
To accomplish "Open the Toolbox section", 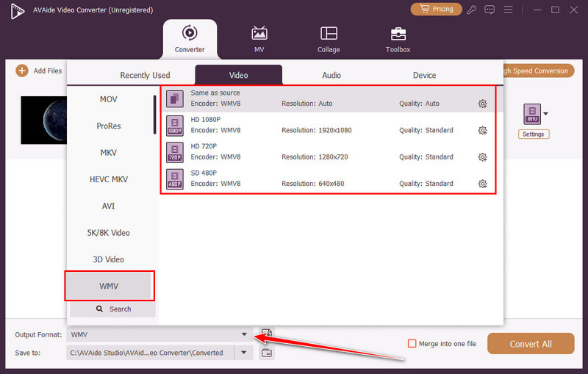I will pos(398,40).
